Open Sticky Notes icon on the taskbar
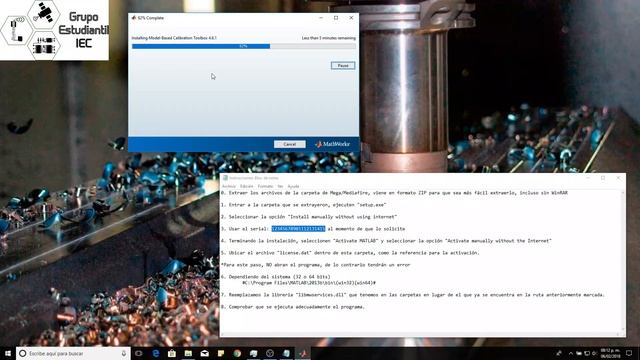640x360 pixels. tap(221, 353)
